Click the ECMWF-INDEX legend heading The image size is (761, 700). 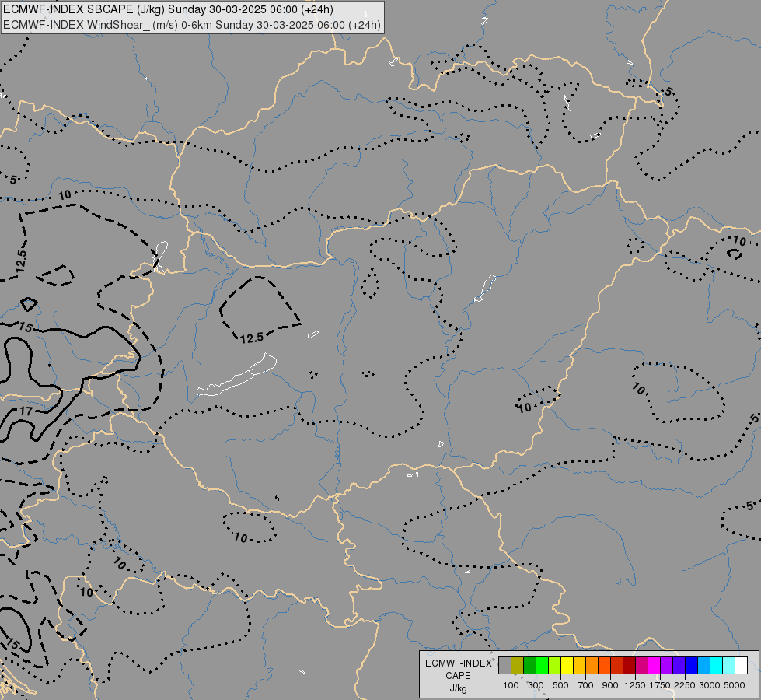coord(459,663)
